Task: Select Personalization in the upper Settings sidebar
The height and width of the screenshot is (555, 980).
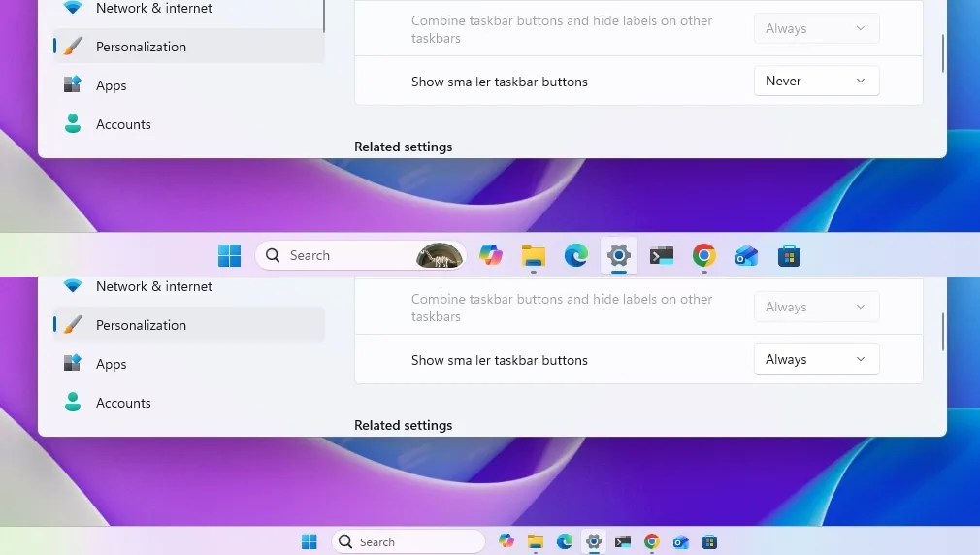Action: tap(188, 47)
